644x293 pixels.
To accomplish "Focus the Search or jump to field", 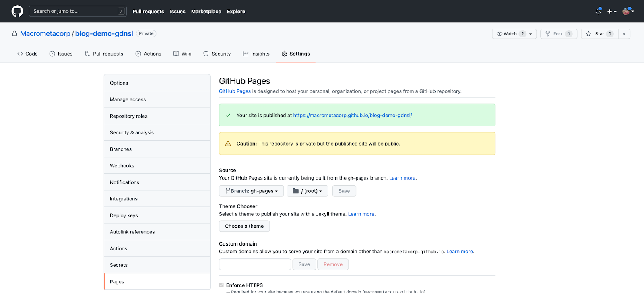I will 78,11.
